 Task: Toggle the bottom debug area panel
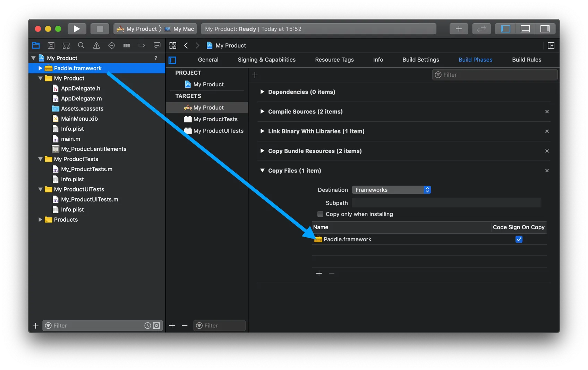[x=525, y=29]
